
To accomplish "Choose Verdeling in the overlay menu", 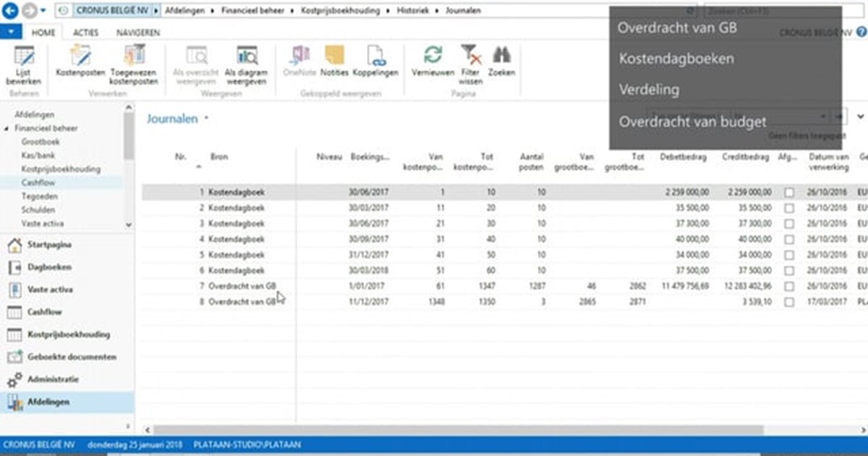I will 649,90.
